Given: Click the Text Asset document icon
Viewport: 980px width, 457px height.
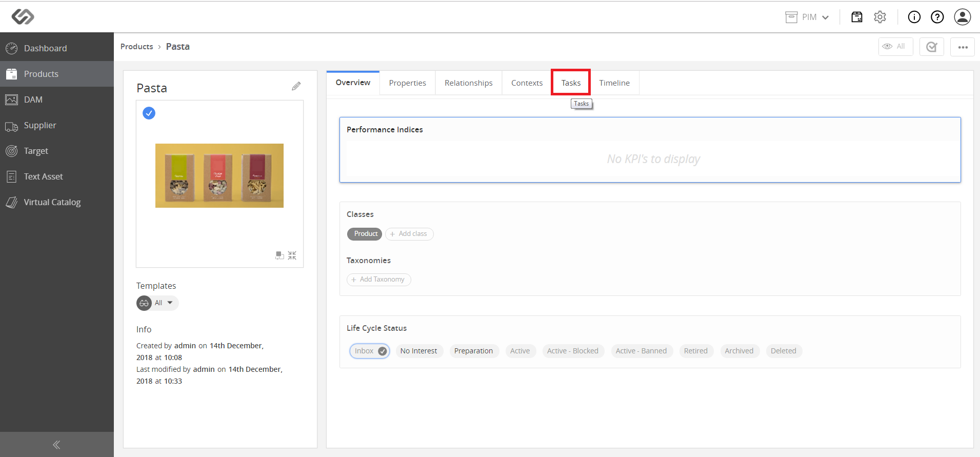Looking at the screenshot, I should (11, 176).
